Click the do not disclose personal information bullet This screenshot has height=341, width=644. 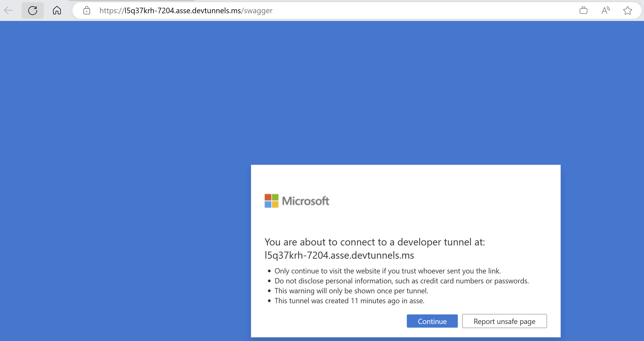(x=402, y=281)
